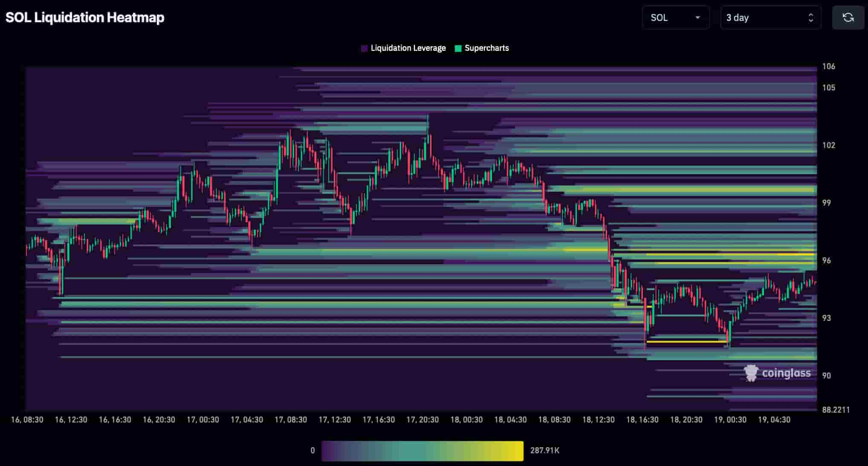Click the 102 price axis label
Viewport: 868px width, 466px height.
pos(828,145)
